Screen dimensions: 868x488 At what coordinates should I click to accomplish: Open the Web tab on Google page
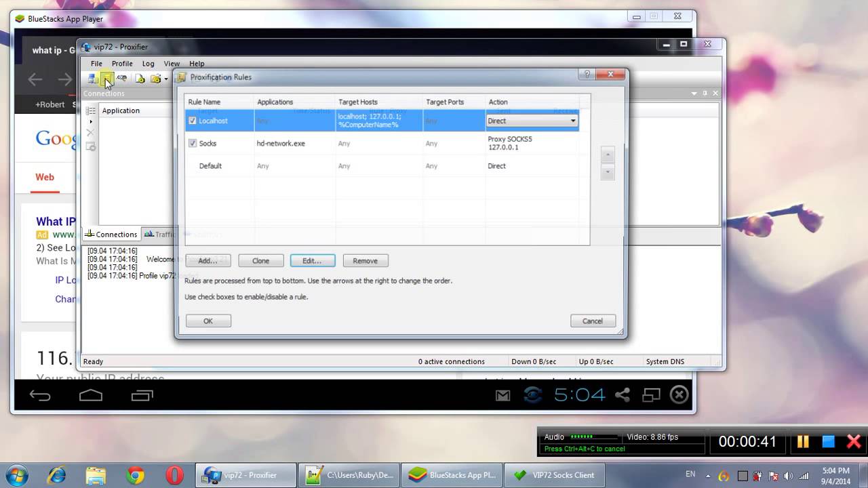tap(45, 177)
